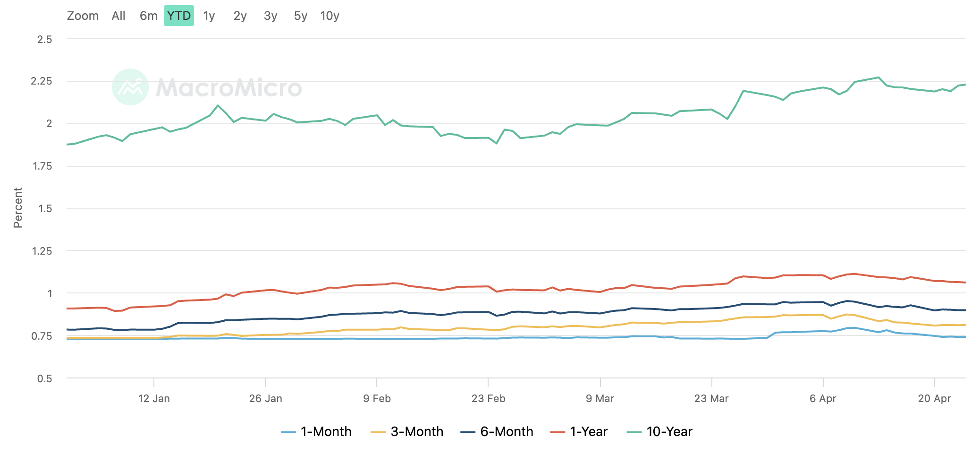The image size is (980, 463).
Task: Switch zoom range to All
Action: pos(118,16)
